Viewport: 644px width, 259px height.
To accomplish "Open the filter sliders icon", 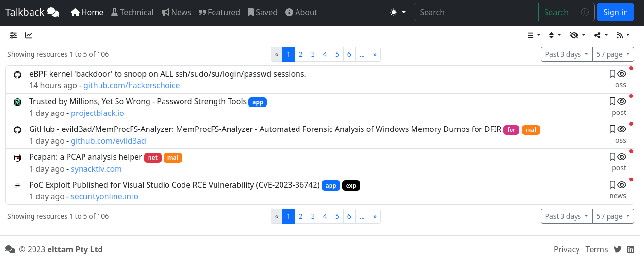I will [x=13, y=35].
